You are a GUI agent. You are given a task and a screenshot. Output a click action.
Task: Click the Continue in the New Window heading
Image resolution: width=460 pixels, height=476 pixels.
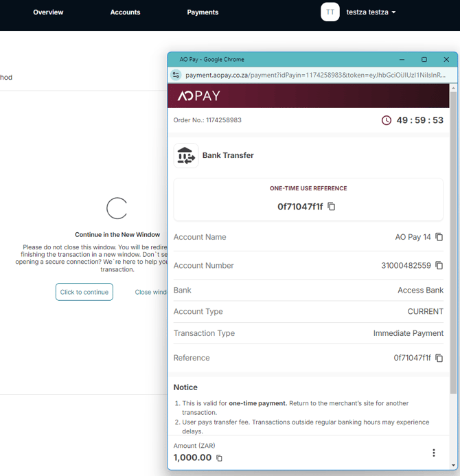pos(117,235)
